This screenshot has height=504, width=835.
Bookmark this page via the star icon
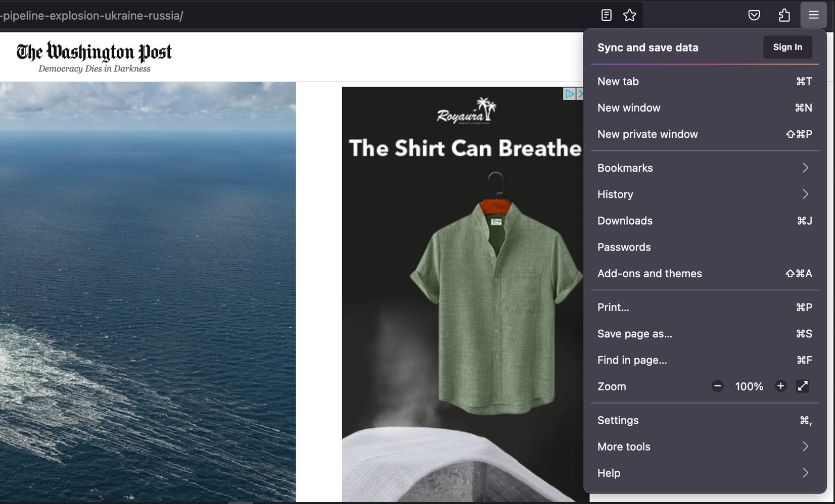tap(629, 15)
